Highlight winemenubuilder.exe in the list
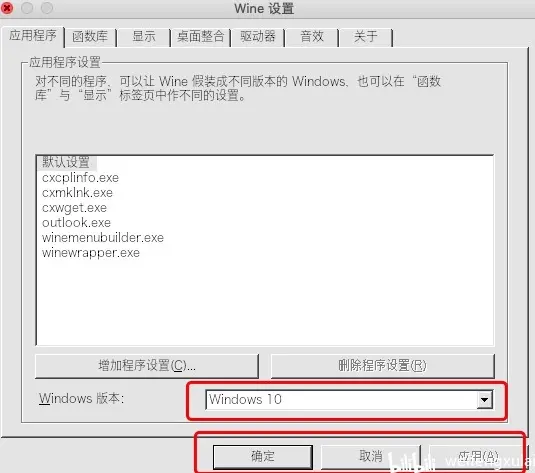 pos(103,238)
